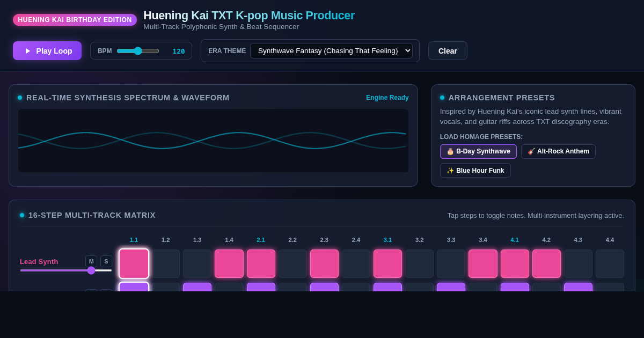644x338 pixels.
Task: Click the Huening Kai Birthday Edition badge
Action: click(75, 20)
